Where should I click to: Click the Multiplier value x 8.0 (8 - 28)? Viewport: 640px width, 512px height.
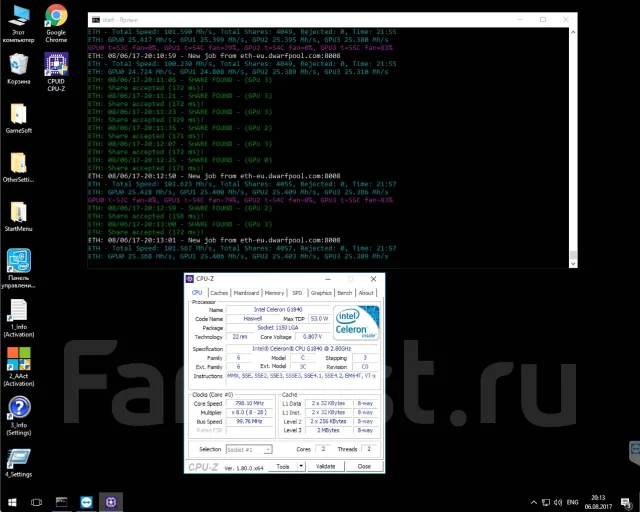click(x=249, y=412)
